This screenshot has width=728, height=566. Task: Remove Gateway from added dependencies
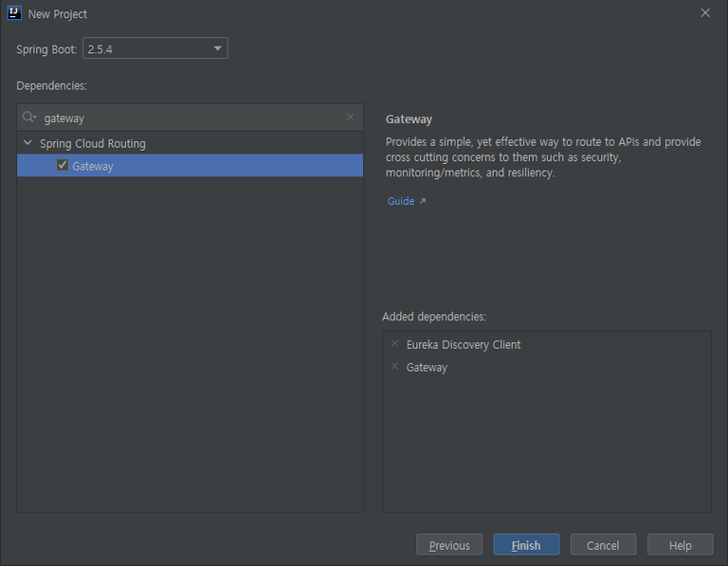click(x=394, y=366)
